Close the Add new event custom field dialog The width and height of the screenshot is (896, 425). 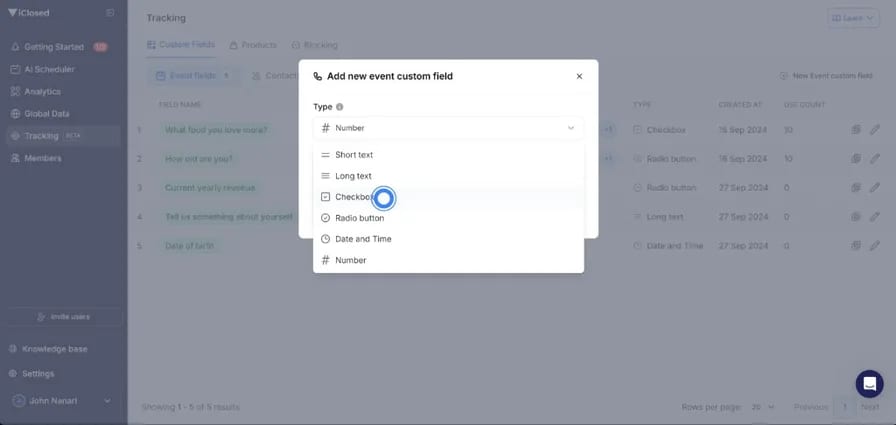(579, 76)
